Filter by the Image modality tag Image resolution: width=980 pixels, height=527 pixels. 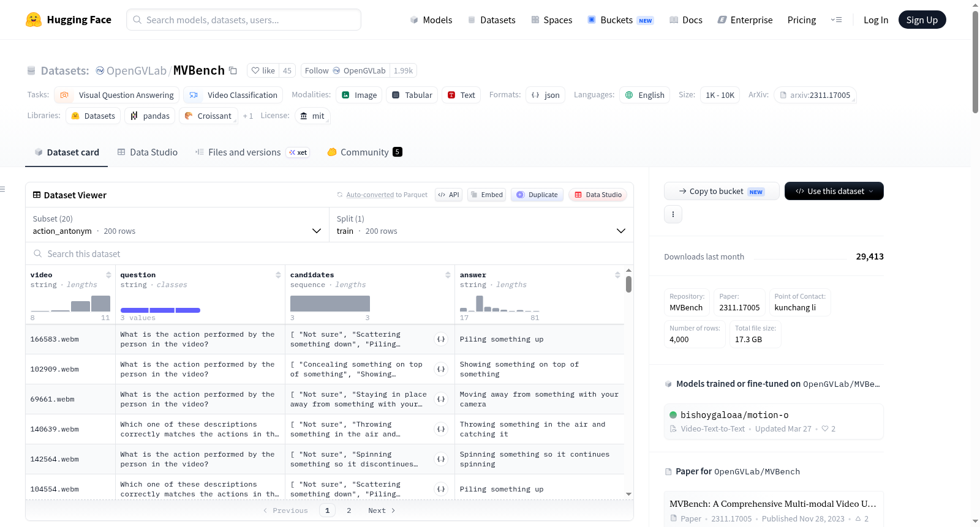pos(359,95)
